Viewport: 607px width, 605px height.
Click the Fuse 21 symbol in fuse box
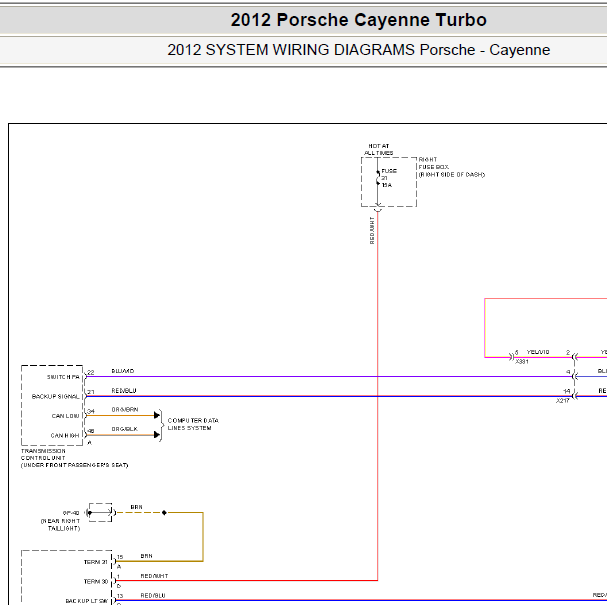coord(378,178)
